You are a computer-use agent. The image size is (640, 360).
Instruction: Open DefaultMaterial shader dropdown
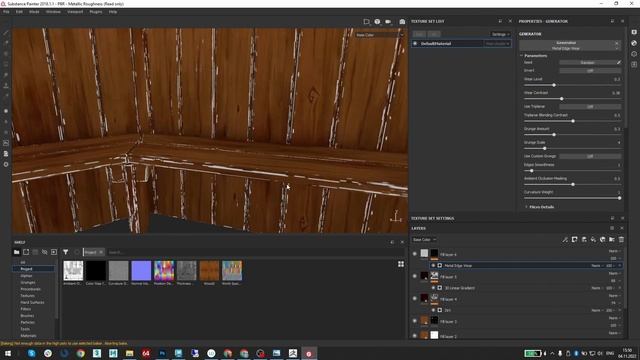pyautogui.click(x=497, y=44)
